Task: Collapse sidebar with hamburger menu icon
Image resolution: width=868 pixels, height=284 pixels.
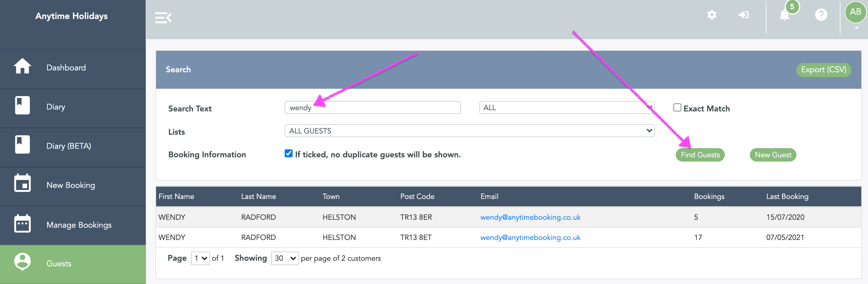Action: (163, 17)
